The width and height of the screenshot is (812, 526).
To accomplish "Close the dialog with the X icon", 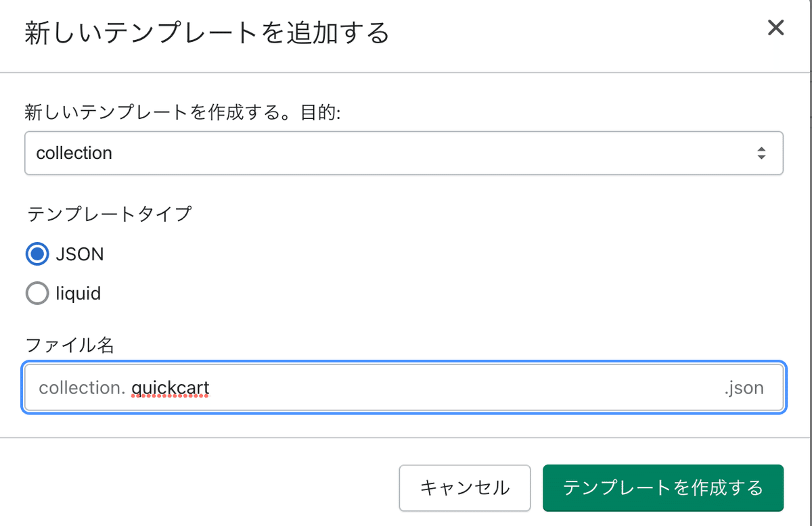I will [775, 28].
